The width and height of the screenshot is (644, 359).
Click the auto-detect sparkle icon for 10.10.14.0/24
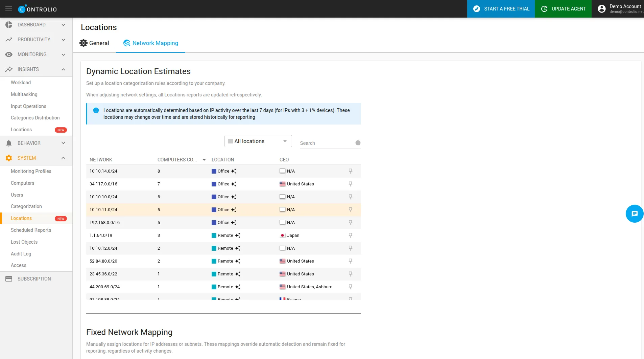(234, 171)
